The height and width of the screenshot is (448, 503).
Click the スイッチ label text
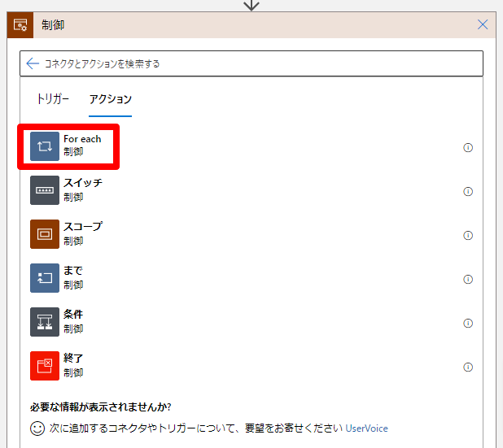tap(83, 183)
